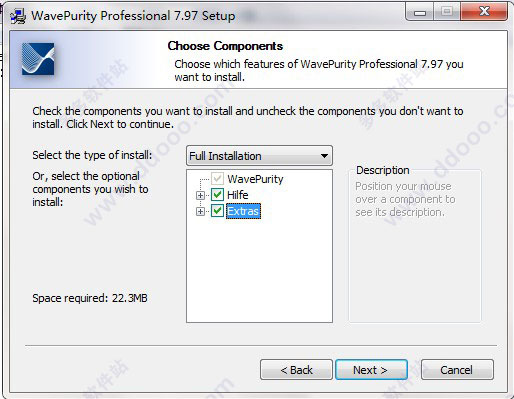Select the Hilfe tree item

(238, 195)
